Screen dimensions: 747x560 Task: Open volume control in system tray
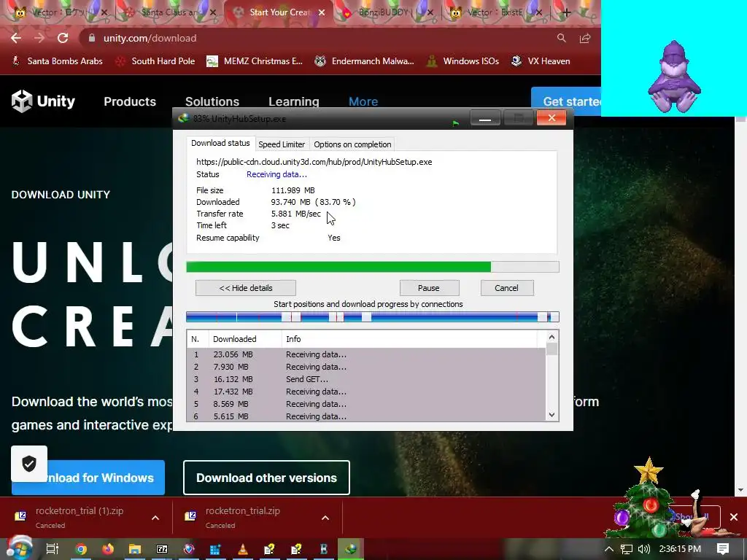tap(643, 549)
